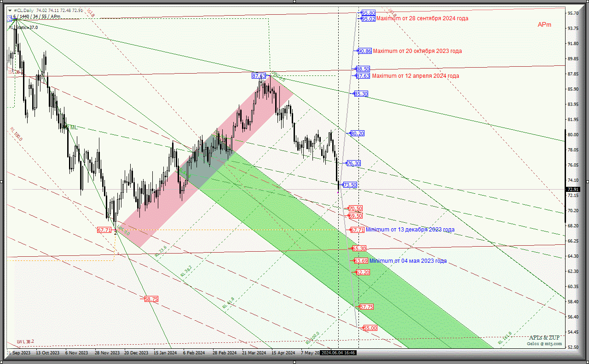This screenshot has width=589, height=364.
Task: Click the green ML median line label
Action: click(x=74, y=127)
